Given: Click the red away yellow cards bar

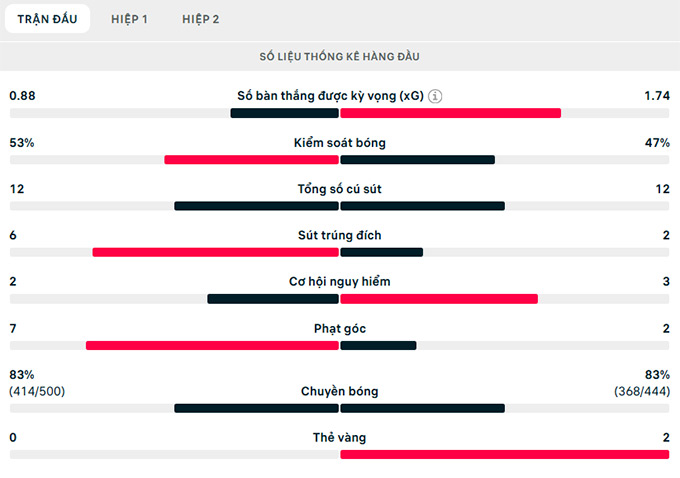Looking at the screenshot, I should (504, 454).
